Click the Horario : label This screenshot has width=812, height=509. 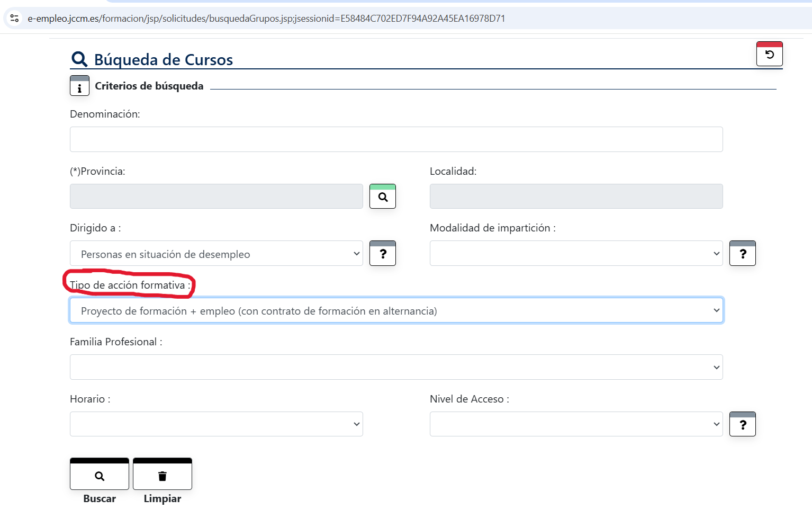point(90,399)
